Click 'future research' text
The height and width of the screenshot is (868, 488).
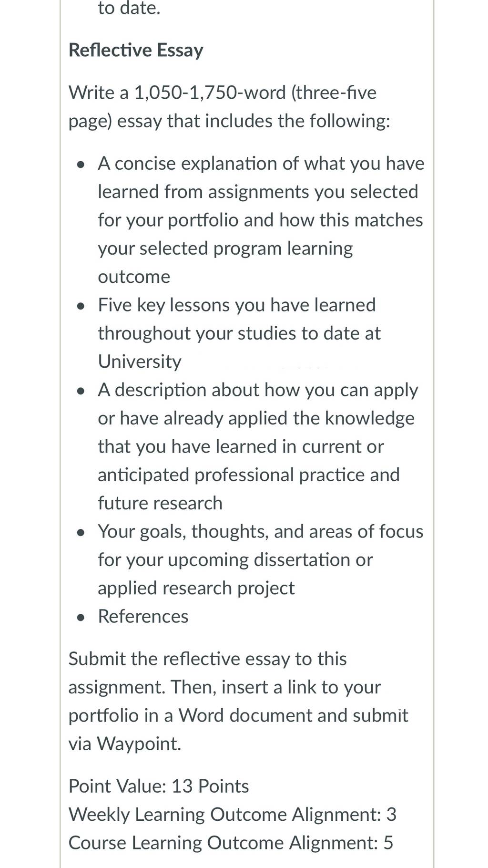tap(160, 503)
